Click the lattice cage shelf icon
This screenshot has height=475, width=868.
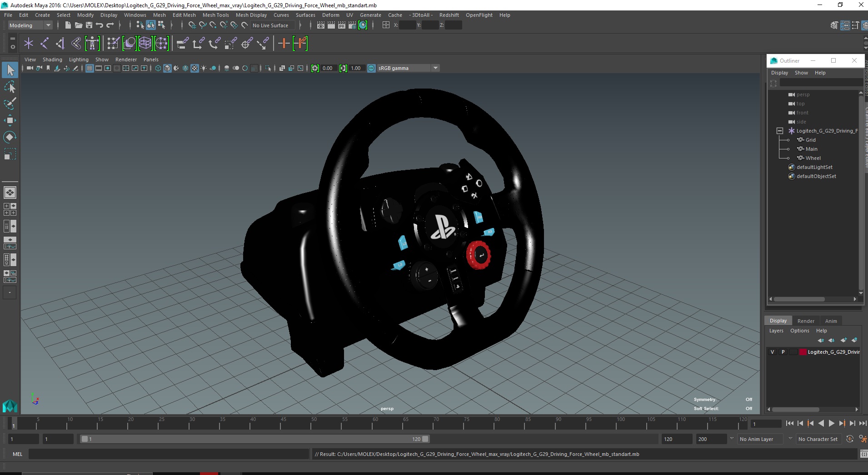coord(145,44)
